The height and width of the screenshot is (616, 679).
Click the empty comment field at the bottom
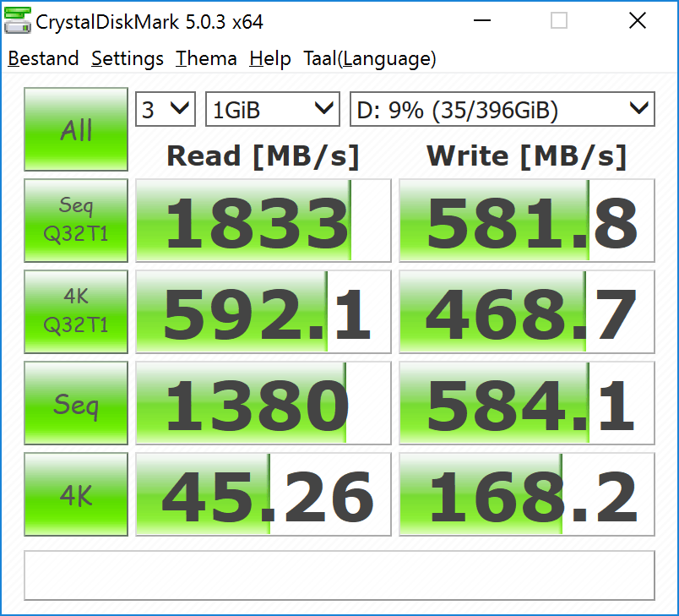(339, 575)
